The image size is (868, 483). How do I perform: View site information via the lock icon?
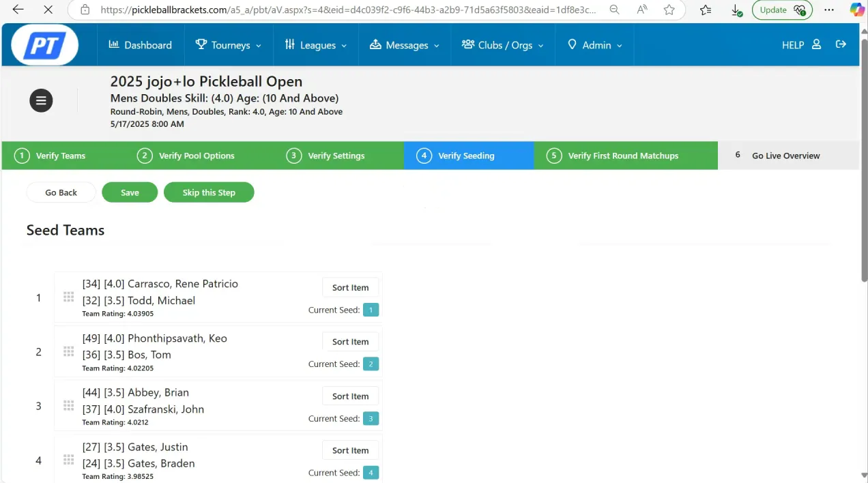click(x=85, y=10)
